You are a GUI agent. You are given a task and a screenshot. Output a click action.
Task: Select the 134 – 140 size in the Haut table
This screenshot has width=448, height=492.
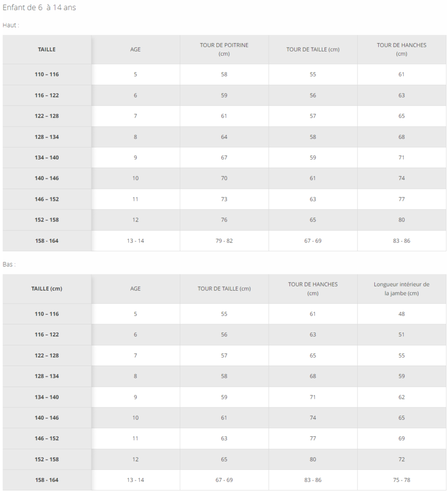click(47, 158)
